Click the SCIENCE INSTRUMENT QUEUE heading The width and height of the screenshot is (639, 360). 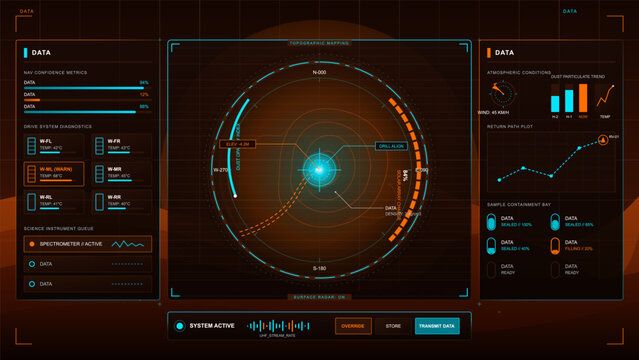[x=59, y=229]
